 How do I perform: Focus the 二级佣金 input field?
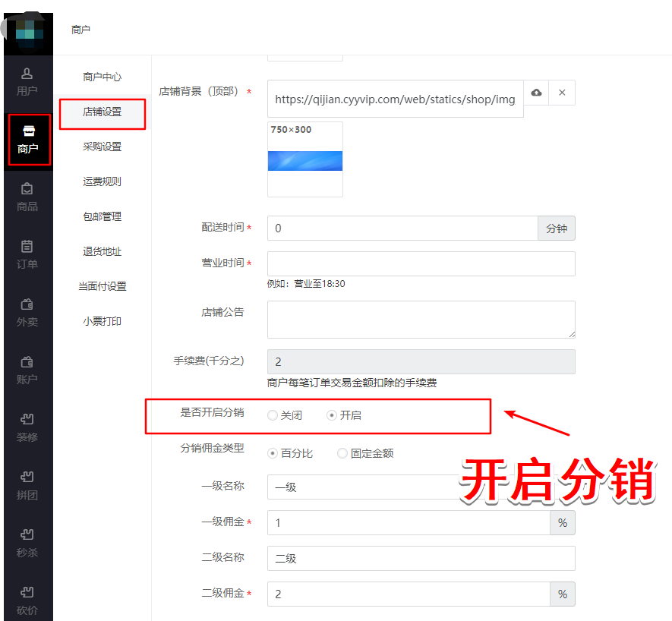[409, 594]
